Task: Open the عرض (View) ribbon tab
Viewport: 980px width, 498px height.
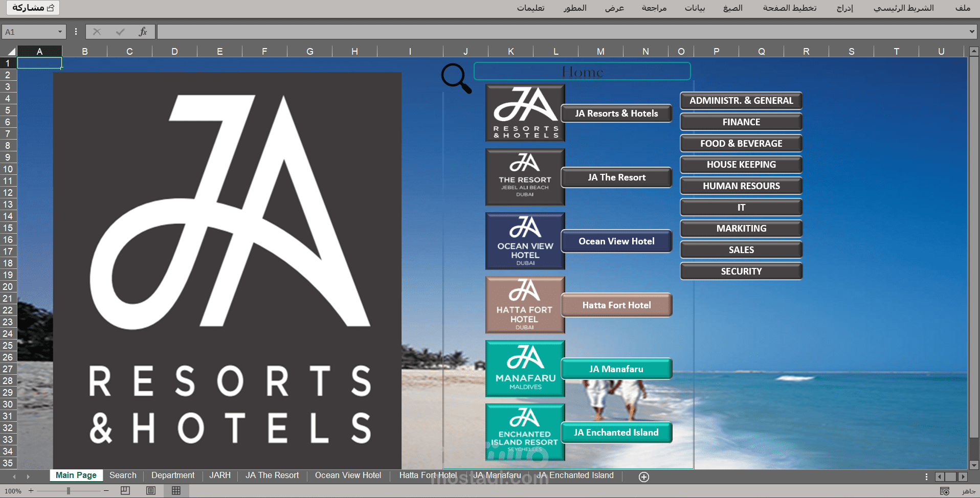Action: [614, 8]
